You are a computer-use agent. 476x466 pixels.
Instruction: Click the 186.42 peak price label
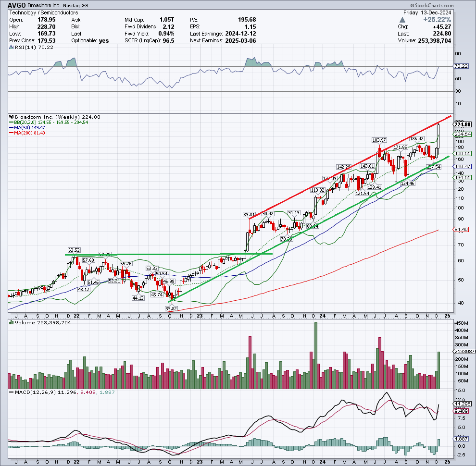[x=417, y=138]
